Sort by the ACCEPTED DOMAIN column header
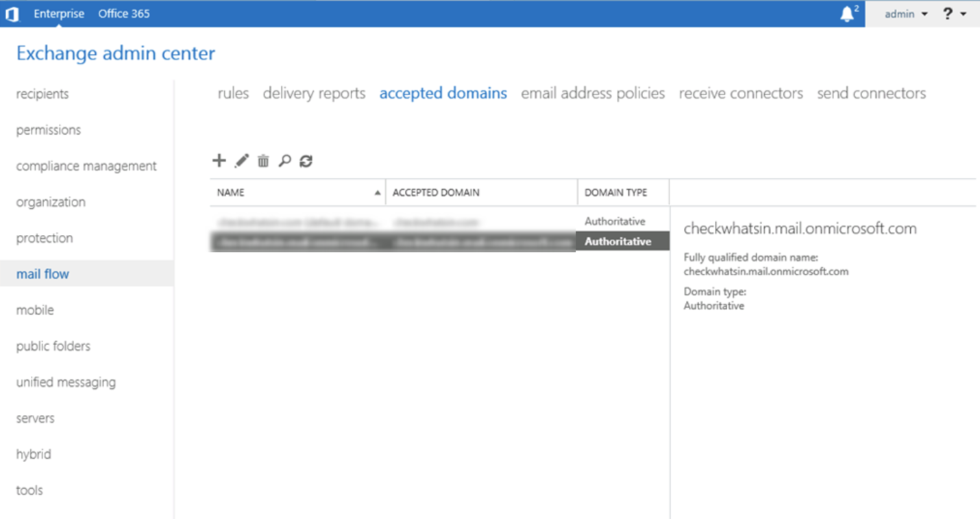Screen dimensions: 980x519 [482, 192]
